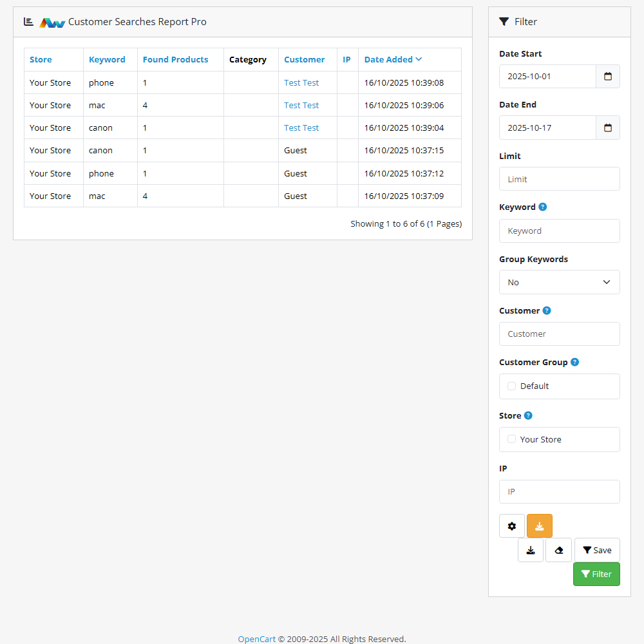Expand the Group Keywords dropdown

click(559, 282)
